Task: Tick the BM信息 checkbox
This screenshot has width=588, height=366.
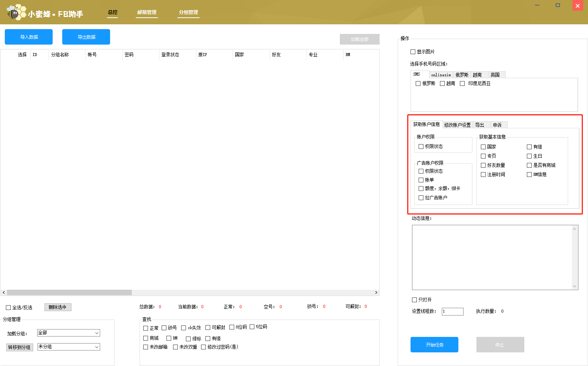Action: coord(529,174)
